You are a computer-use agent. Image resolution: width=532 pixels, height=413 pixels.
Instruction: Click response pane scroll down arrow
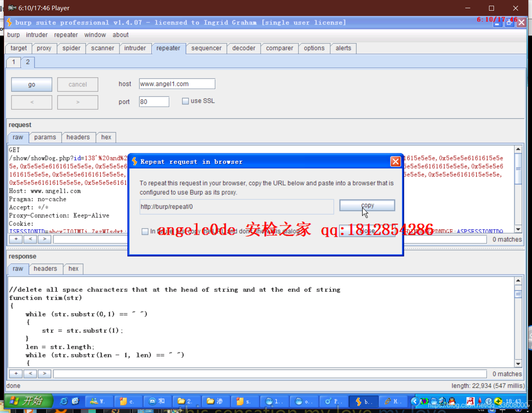[518, 364]
